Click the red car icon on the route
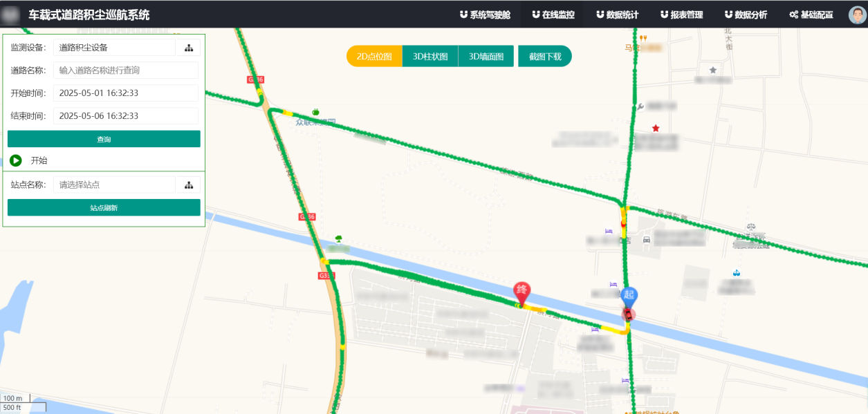This screenshot has height=414, width=868. (628, 314)
